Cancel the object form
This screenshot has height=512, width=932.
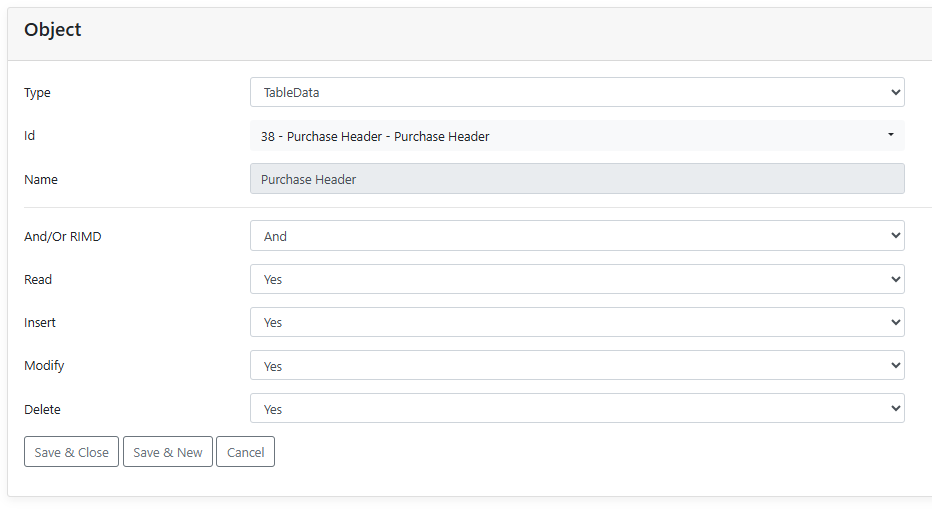[x=245, y=452]
